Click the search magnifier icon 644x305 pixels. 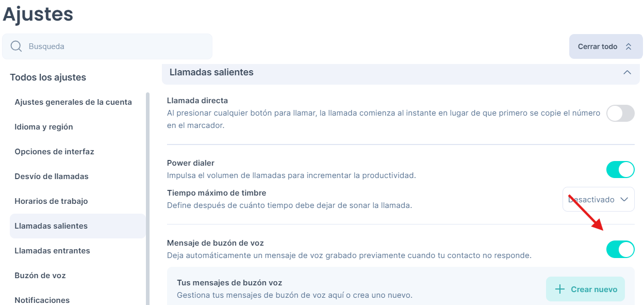click(x=16, y=46)
